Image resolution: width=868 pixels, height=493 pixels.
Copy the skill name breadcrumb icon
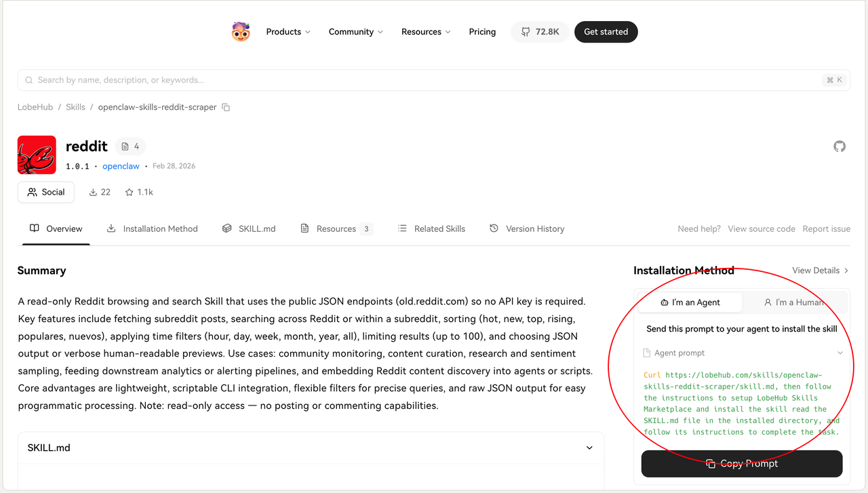pos(226,107)
